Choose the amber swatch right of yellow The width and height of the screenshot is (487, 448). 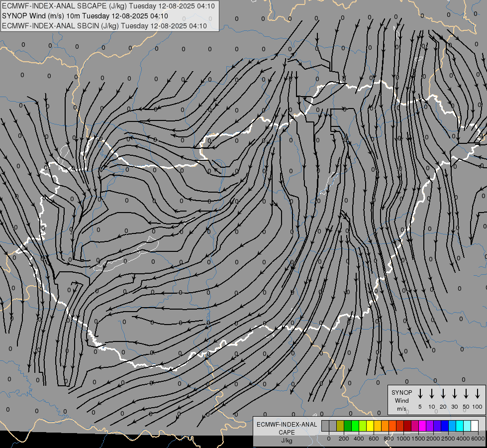point(378,426)
